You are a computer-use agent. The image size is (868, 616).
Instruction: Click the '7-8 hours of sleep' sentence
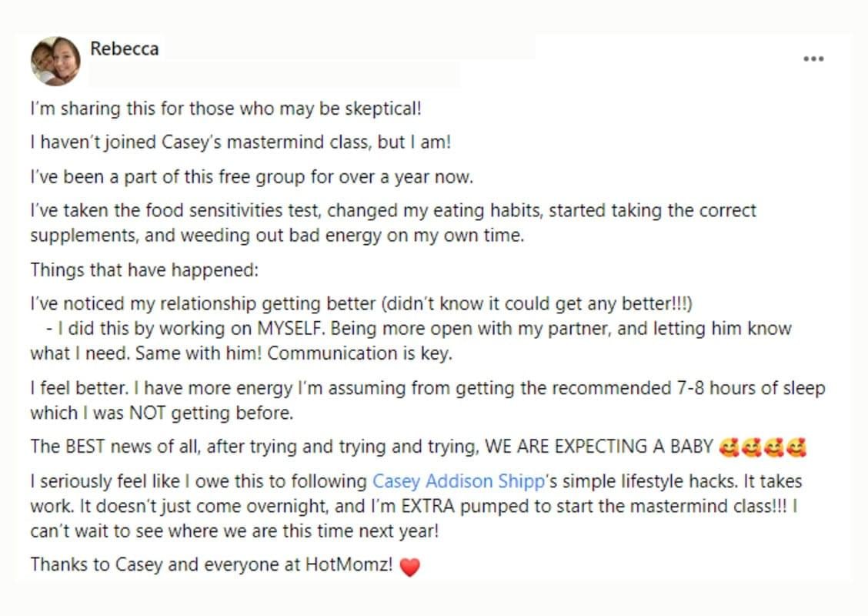click(x=427, y=387)
